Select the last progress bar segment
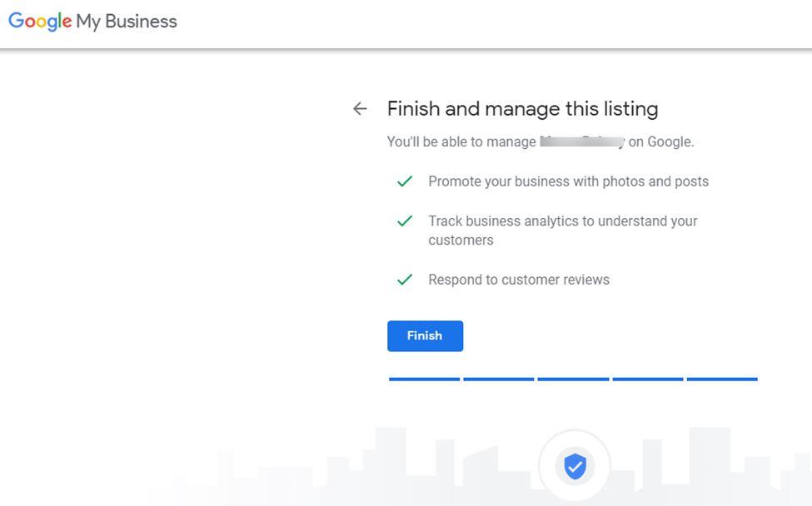Screen dimensions: 812x506 click(722, 379)
